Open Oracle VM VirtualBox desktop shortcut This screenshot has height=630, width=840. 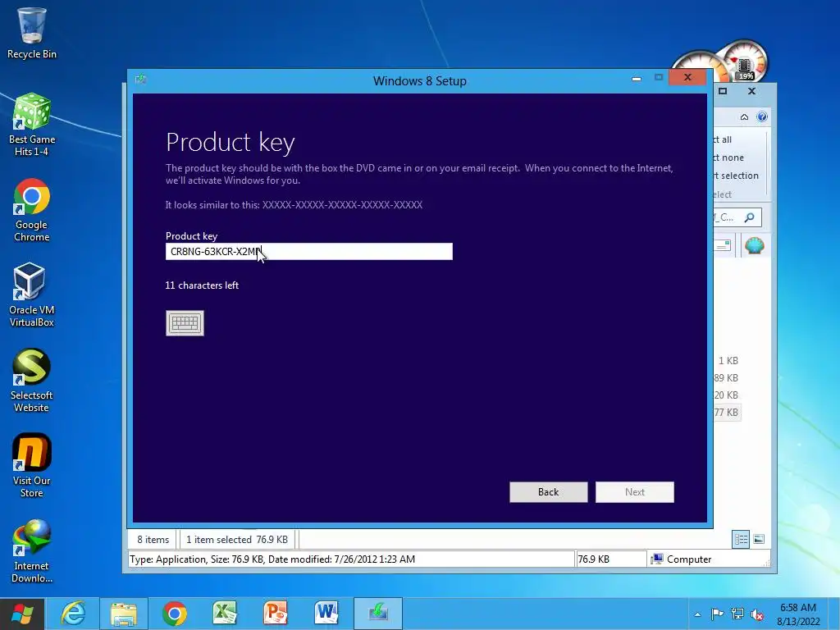click(x=32, y=295)
